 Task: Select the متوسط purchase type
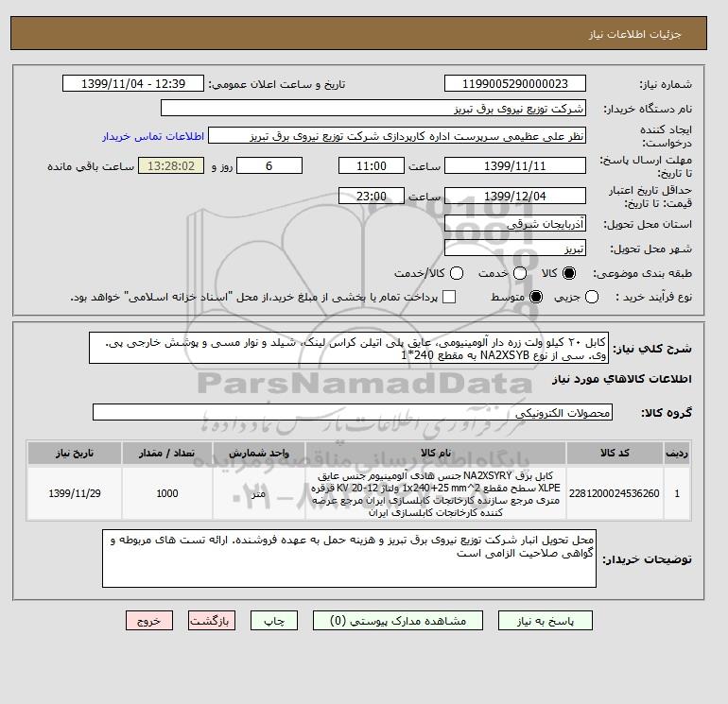536,297
